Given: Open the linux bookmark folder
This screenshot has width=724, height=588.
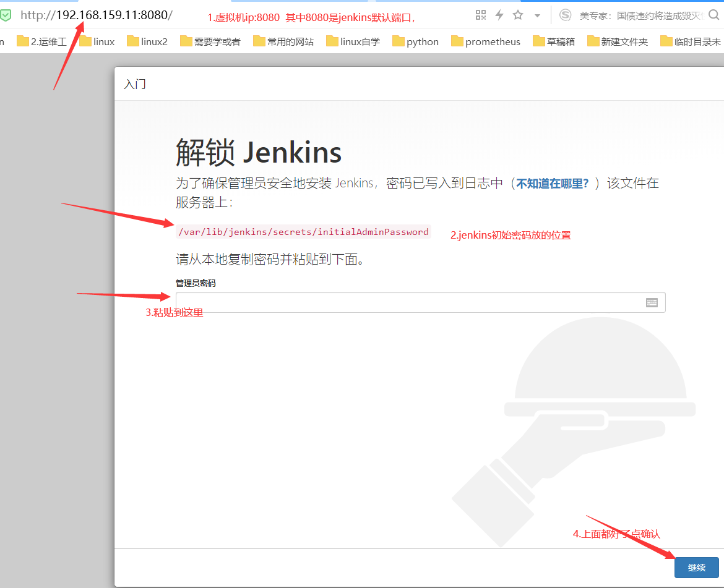Looking at the screenshot, I should point(97,41).
